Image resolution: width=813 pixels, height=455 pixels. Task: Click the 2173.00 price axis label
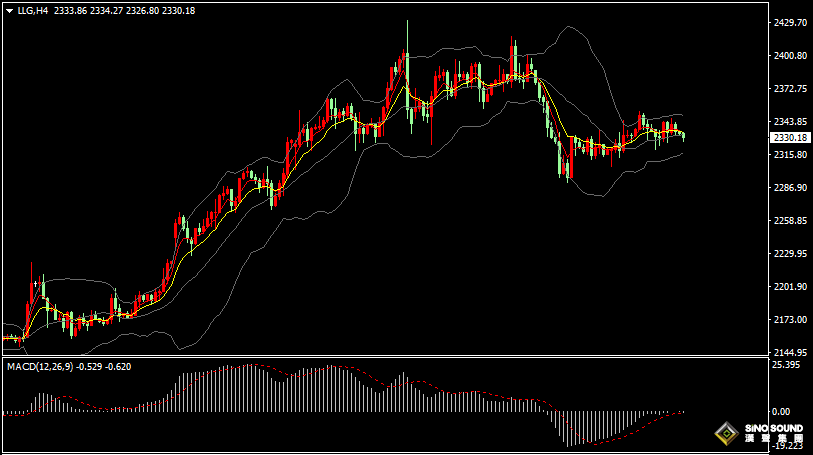(789, 320)
